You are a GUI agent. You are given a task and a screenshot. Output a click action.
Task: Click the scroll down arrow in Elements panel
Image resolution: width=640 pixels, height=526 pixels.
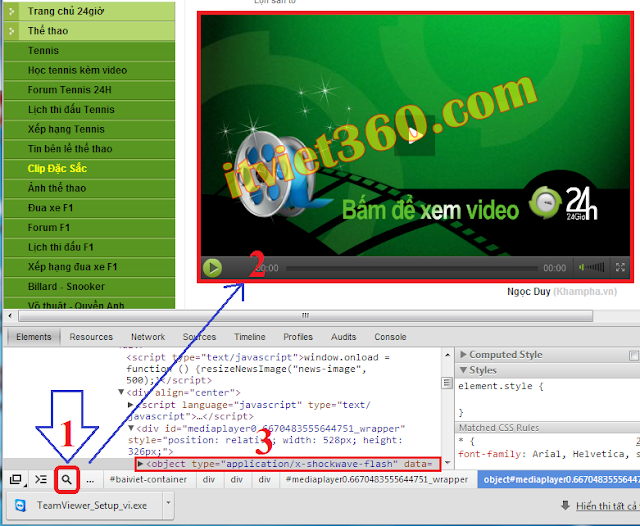click(447, 463)
